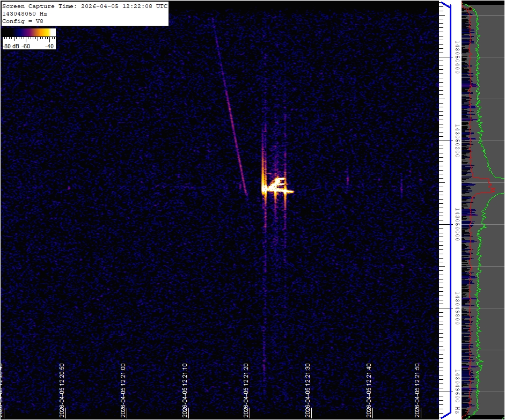
Task: Click the blue arrow at frequency scale bottom
Action: point(445,414)
